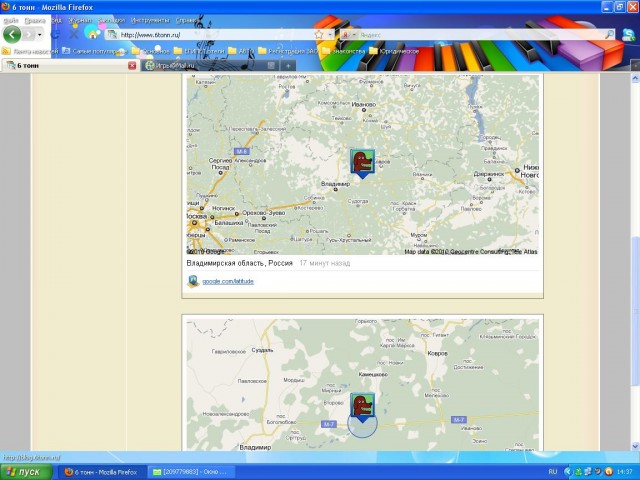Open the Юридическое bookmarks folder
Viewport: 640px width, 480px height.
(394, 51)
